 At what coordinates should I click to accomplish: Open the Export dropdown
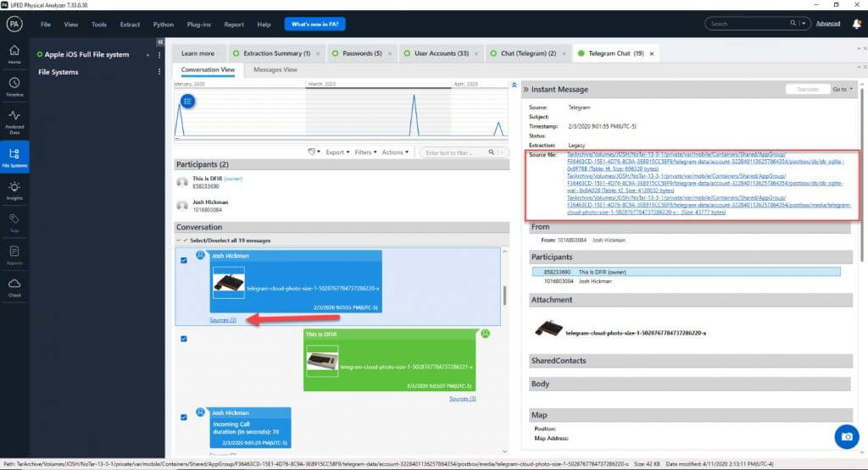pos(337,152)
